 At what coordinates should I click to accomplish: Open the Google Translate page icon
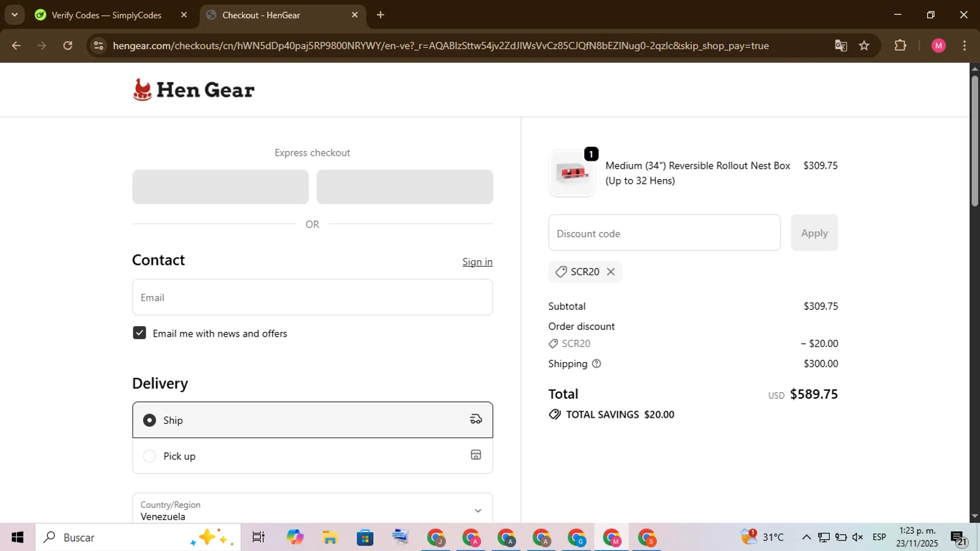point(841,46)
